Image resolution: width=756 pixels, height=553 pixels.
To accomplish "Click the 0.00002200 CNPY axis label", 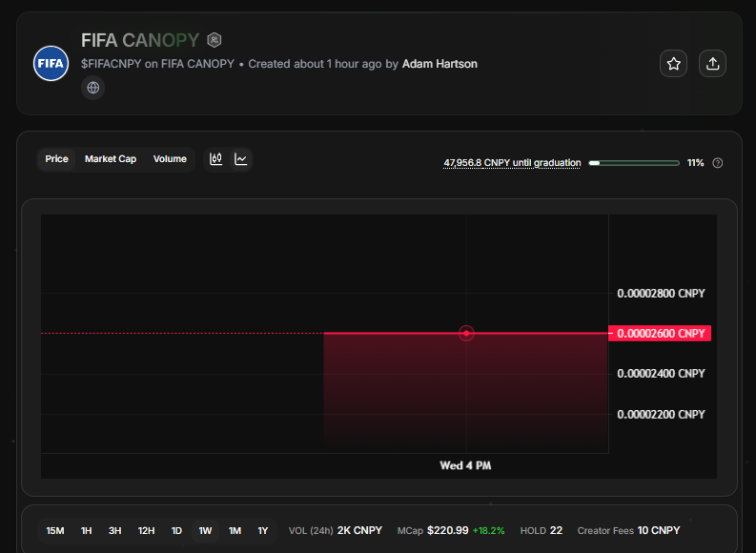I will pyautogui.click(x=661, y=414).
